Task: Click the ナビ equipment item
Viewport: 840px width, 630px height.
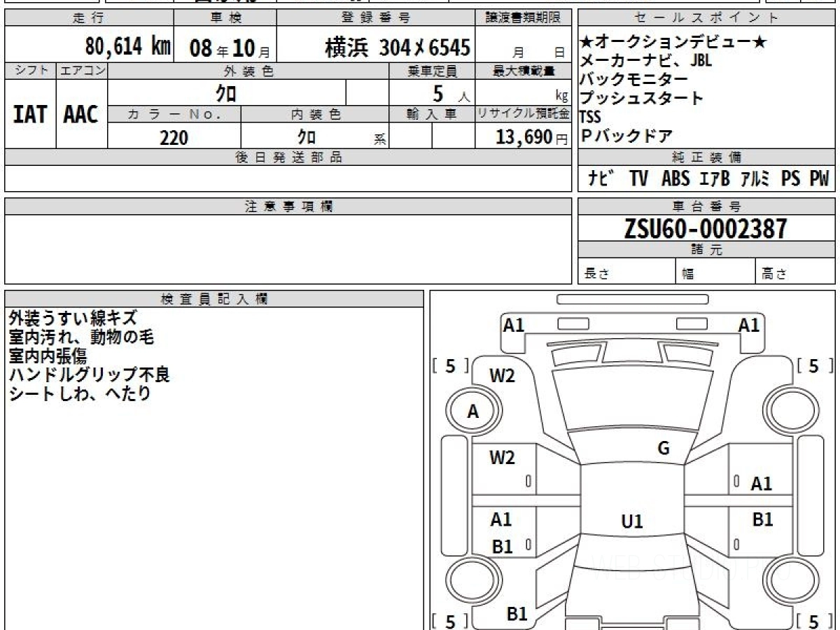Action: (x=602, y=178)
